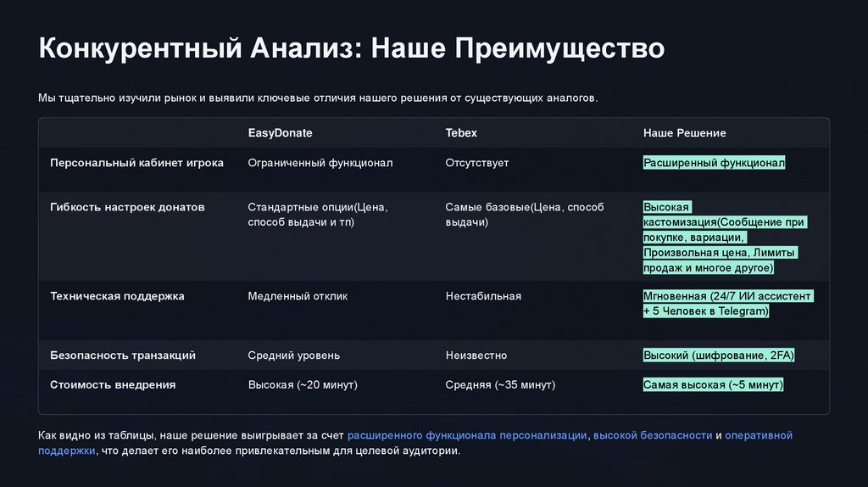Click highlighted cell 'Высокий (шифрование, 2FA)'
The width and height of the screenshot is (868, 487).
[719, 355]
